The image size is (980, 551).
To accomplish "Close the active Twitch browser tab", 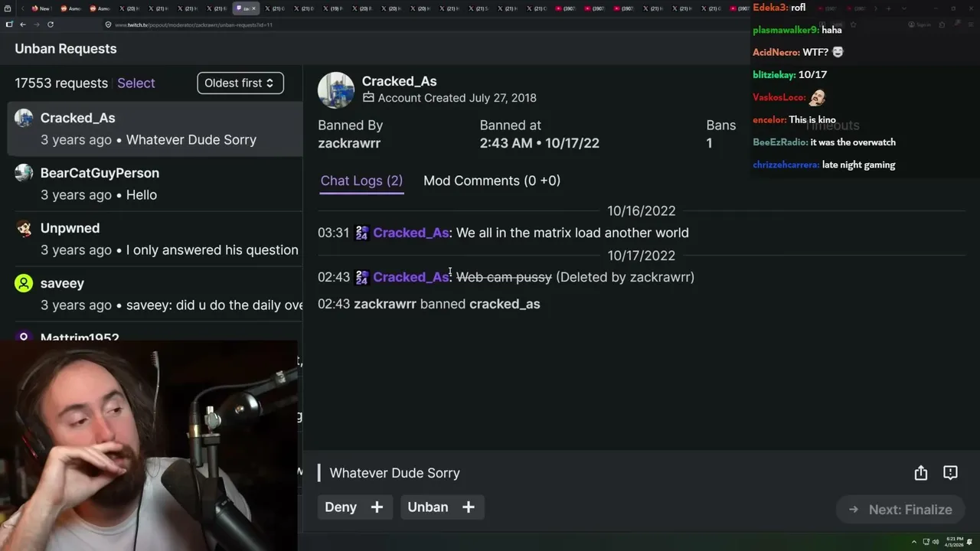I will (254, 8).
